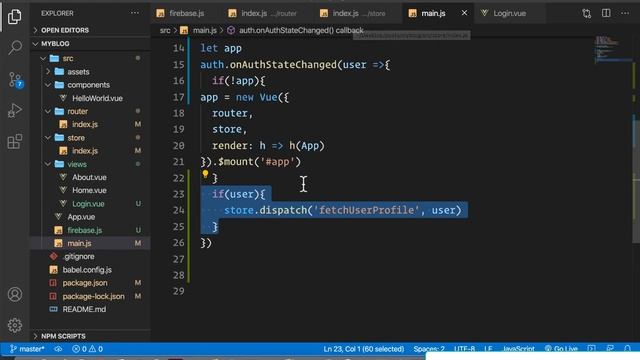
Task: Click the code minimap preview
Action: [x=612, y=50]
